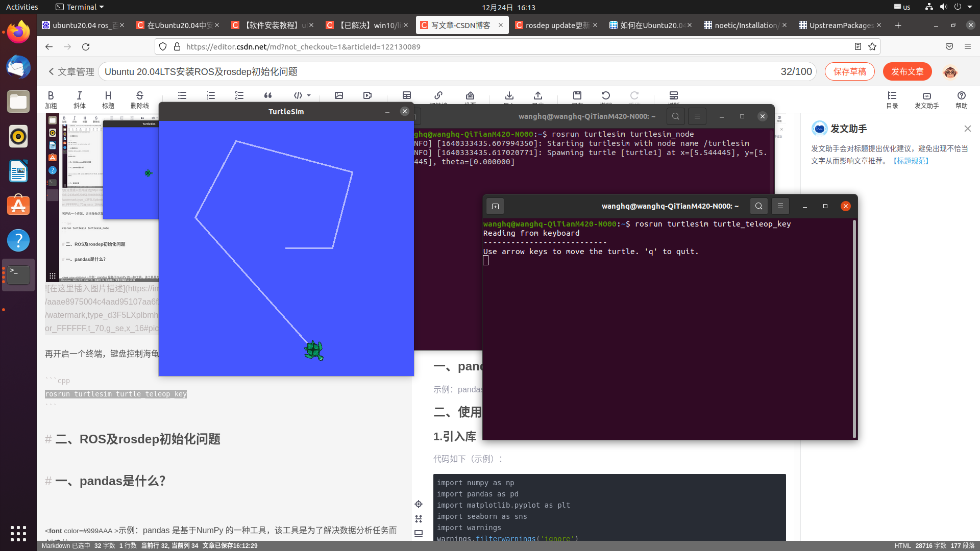This screenshot has height=551, width=980.
Task: Insert an unordered bullet list
Action: click(x=182, y=95)
